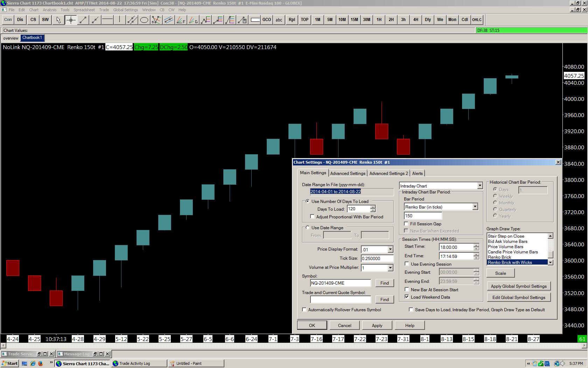Click the rectangle highlight drawing tool
The height and width of the screenshot is (368, 588).
pos(255,20)
